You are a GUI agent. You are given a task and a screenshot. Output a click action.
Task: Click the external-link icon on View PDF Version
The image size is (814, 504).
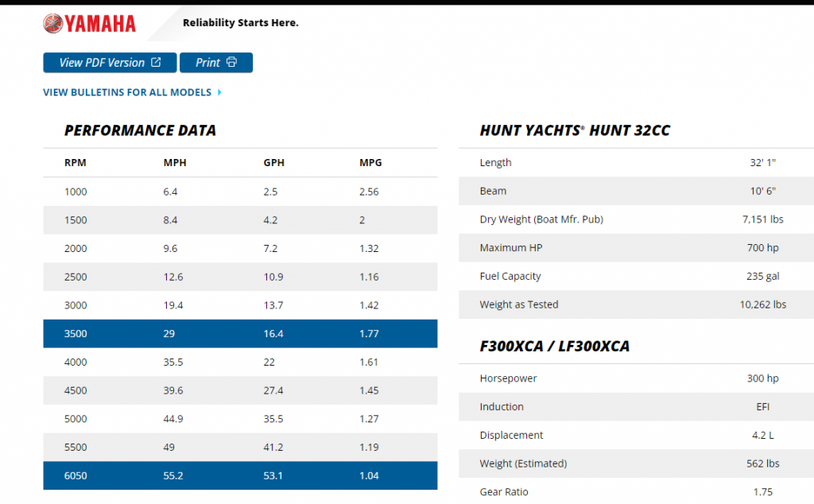coord(157,63)
